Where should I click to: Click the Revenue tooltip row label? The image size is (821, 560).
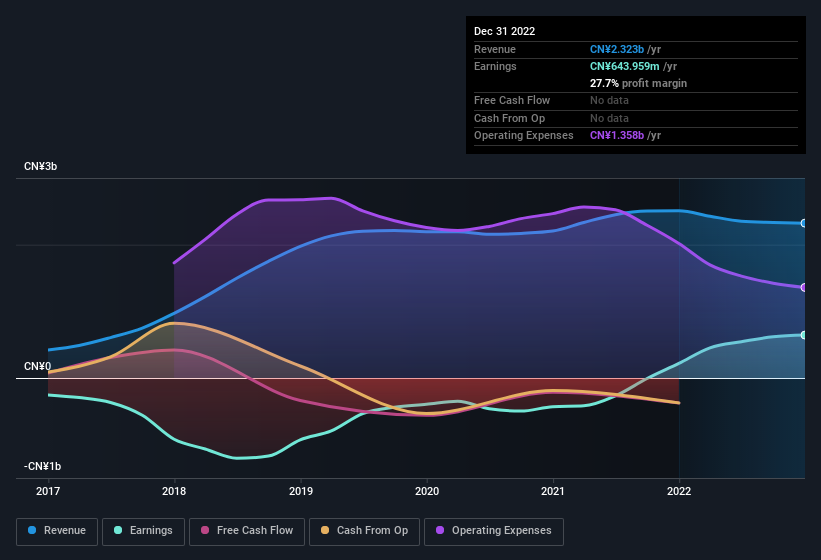tap(495, 49)
